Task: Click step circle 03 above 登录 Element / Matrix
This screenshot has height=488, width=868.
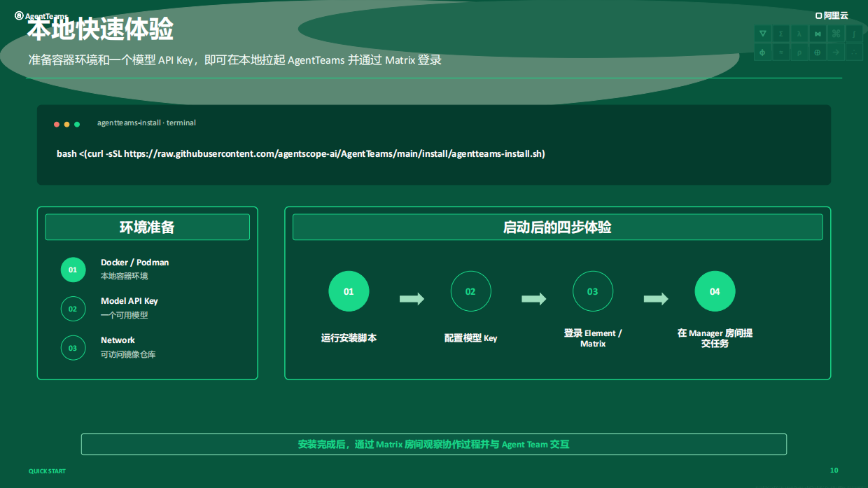Action: (x=593, y=291)
